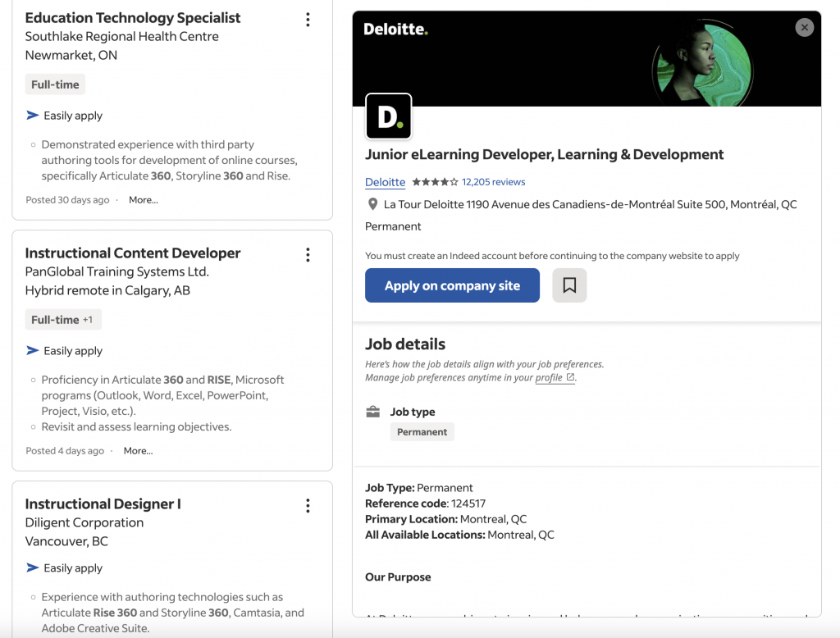This screenshot has width=840, height=638.
Task: Click the 'Our Purpose' heading
Action: 398,577
